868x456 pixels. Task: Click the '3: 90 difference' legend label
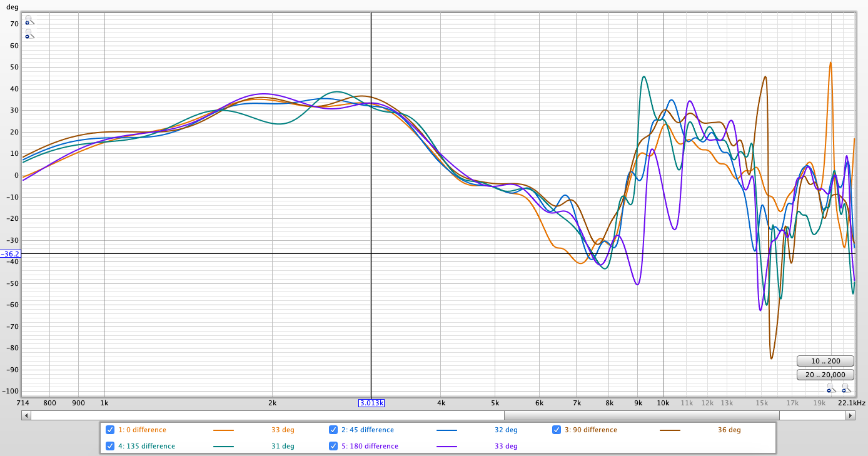point(591,430)
